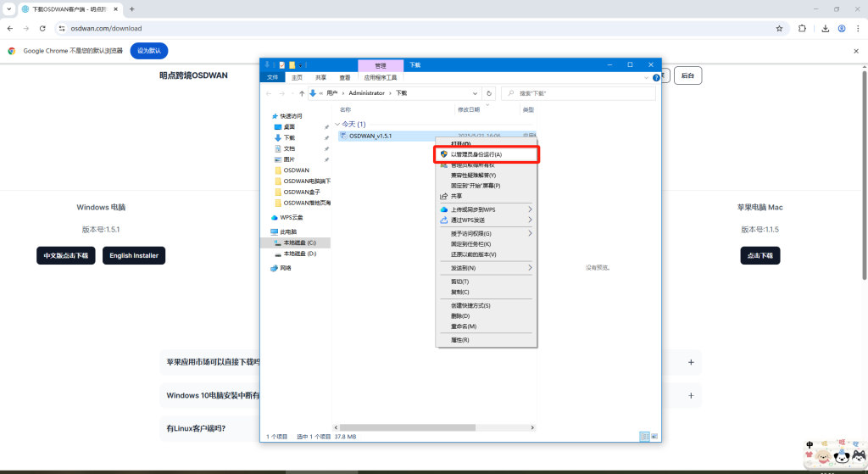868x474 pixels.
Task: Open Chrome extensions puzzle icon
Action: 802,28
